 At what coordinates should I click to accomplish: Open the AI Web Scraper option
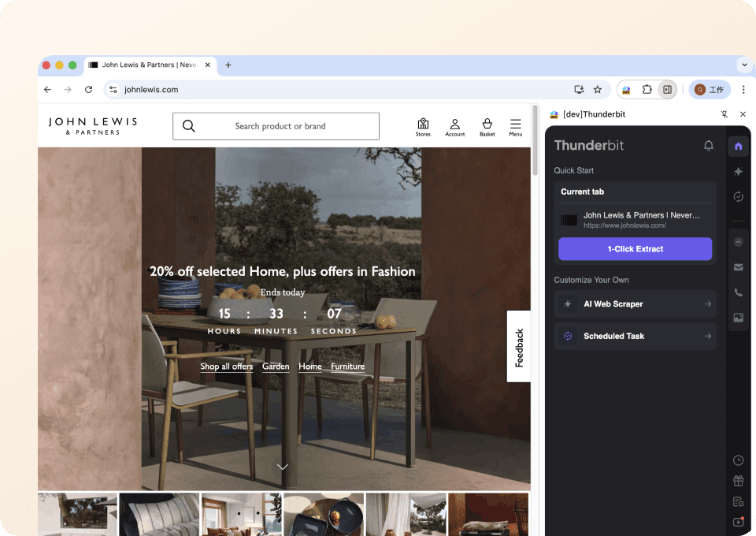point(635,304)
